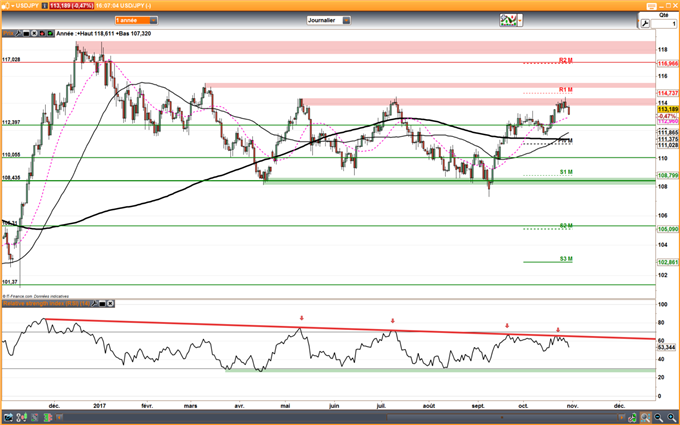This screenshot has height=425, width=680.
Task: Click the 'Prix' panel label
Action: pyautogui.click(x=8, y=33)
